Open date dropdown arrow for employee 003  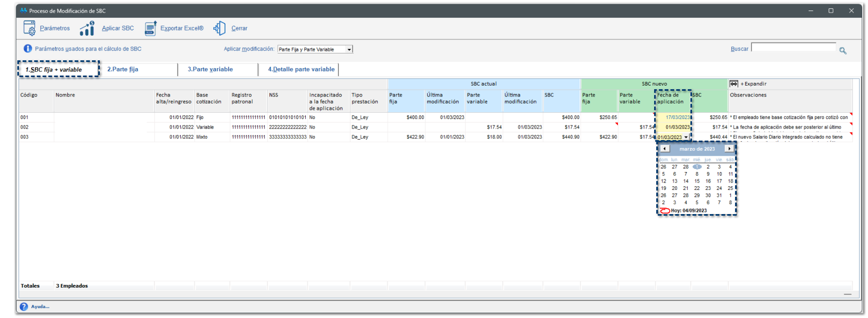(686, 137)
